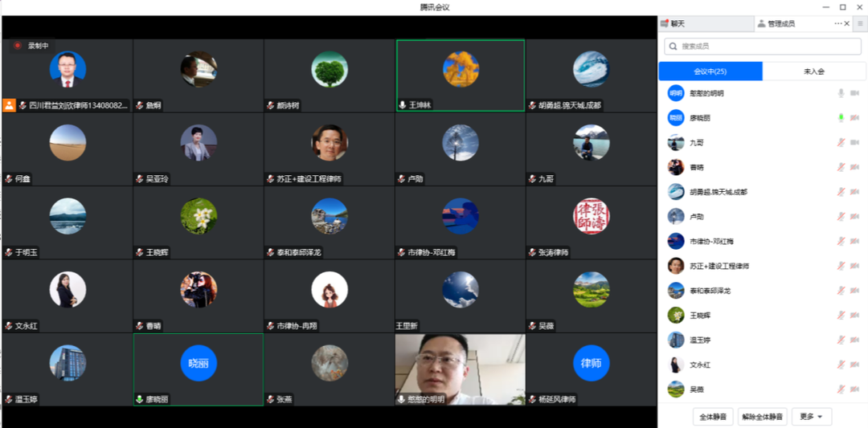Screen dimensions: 868x428
Task: Click name 王晓辉 in member list
Action: 700,316
